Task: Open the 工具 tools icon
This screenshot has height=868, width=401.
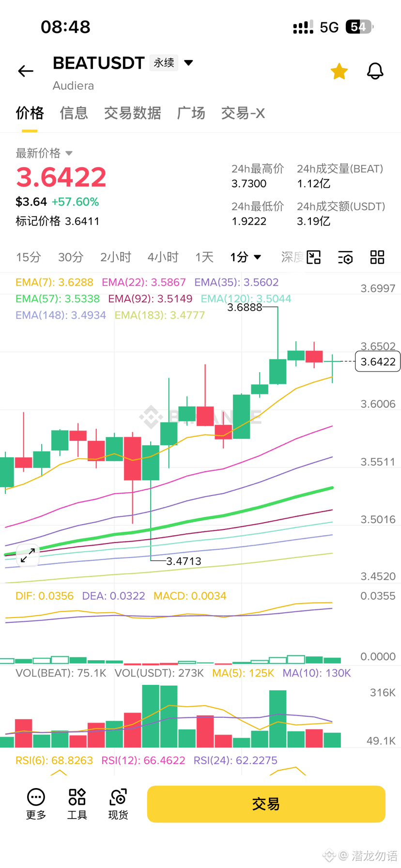Action: [x=77, y=804]
